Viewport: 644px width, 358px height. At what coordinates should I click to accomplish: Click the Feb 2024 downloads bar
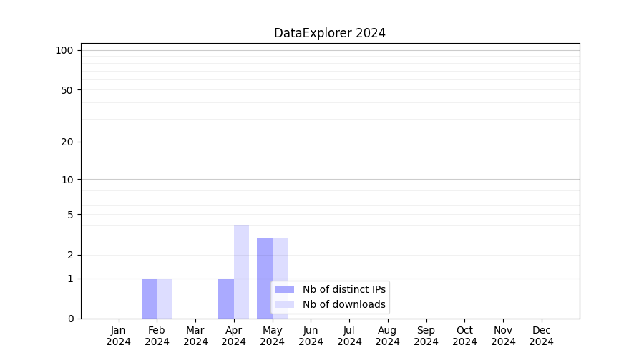165,299
